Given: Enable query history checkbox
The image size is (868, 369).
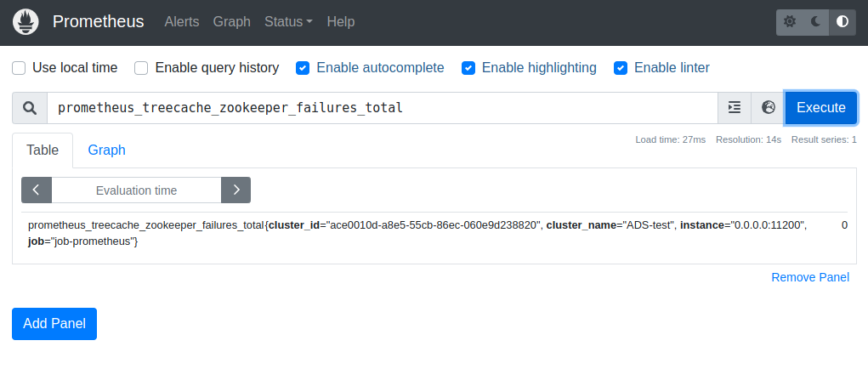Looking at the screenshot, I should pyautogui.click(x=142, y=68).
